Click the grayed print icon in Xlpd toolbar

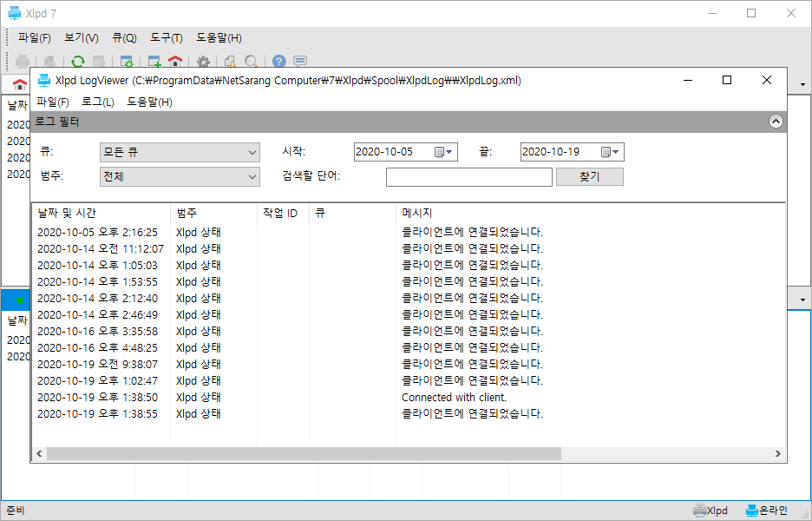point(23,62)
